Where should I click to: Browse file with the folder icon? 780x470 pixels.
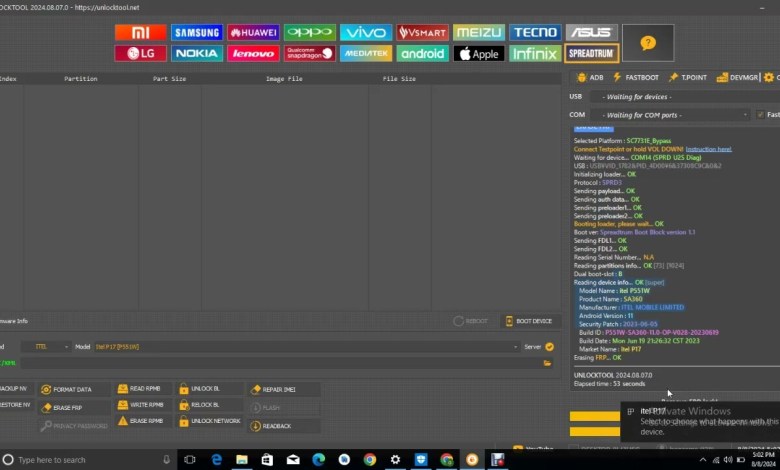click(x=547, y=363)
